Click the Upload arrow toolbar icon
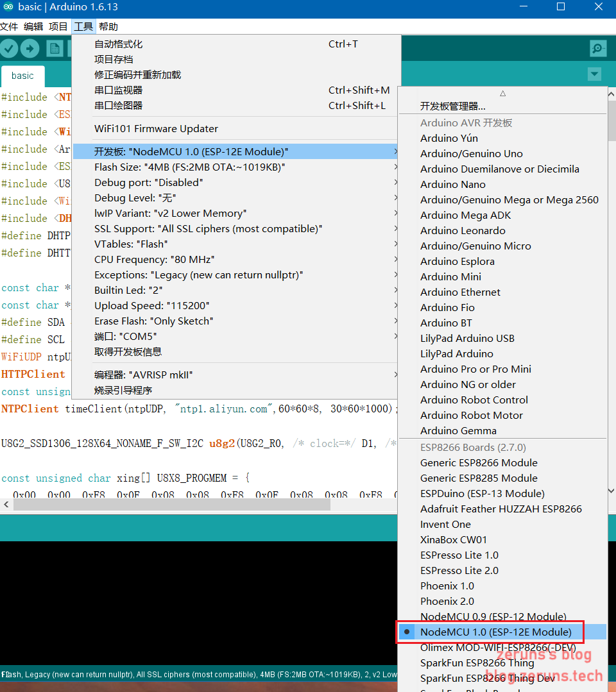This screenshot has height=692, width=616. tap(30, 49)
